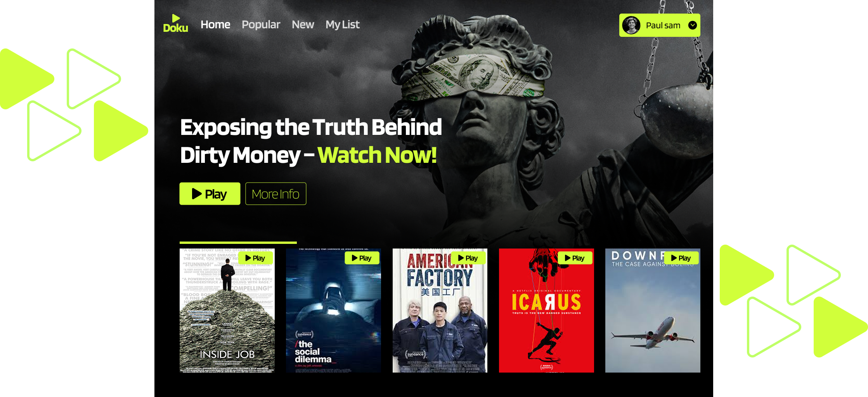Click Paul sam's profile avatar
Viewport: 868px width, 397px height.
(x=631, y=25)
